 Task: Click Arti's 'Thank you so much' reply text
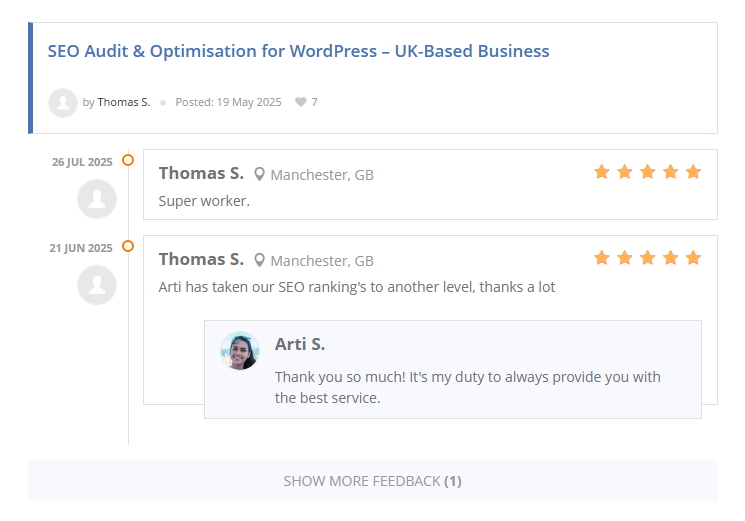467,387
